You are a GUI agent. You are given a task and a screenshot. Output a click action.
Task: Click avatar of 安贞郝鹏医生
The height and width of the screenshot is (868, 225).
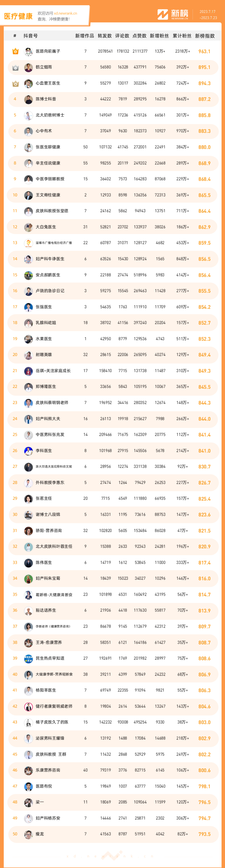[x=28, y=275]
